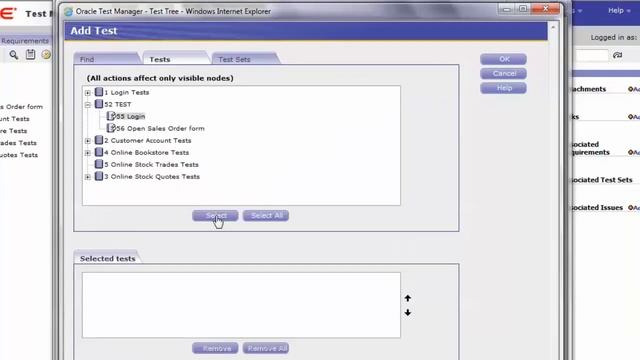This screenshot has width=640, height=360.
Task: Maximize the Test Tree browser window
Action: [x=523, y=9]
